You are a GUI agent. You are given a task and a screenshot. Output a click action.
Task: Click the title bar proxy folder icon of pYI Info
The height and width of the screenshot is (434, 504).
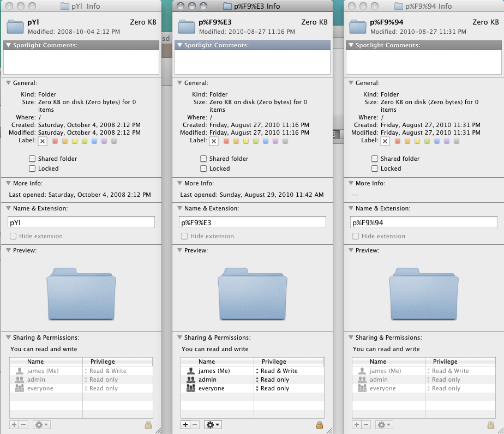coord(65,6)
